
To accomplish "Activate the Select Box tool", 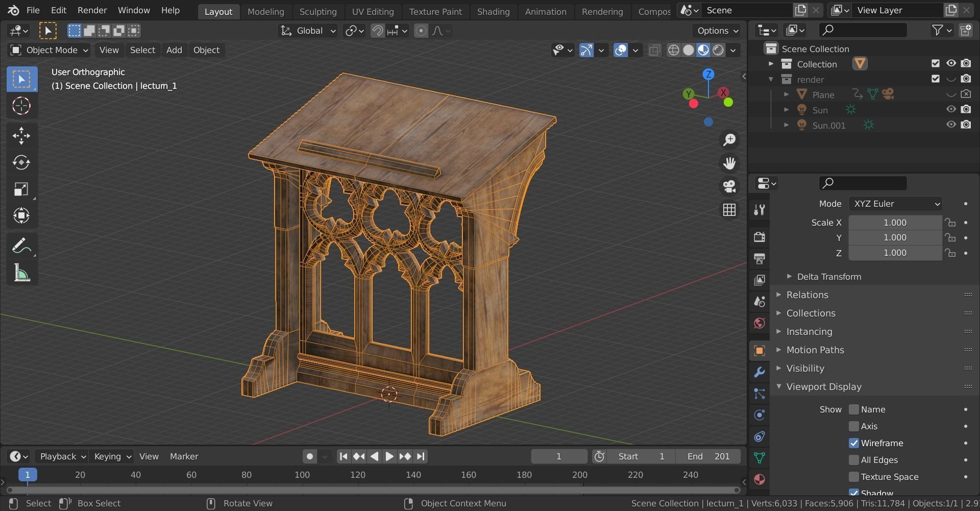I will 21,79.
